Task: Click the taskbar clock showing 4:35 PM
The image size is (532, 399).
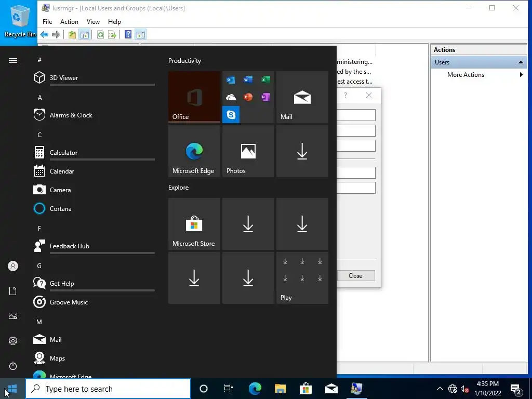Action: [487, 389]
